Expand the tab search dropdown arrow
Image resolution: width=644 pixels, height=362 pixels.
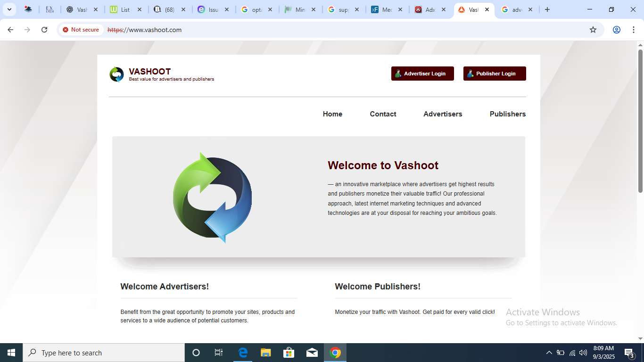point(9,9)
